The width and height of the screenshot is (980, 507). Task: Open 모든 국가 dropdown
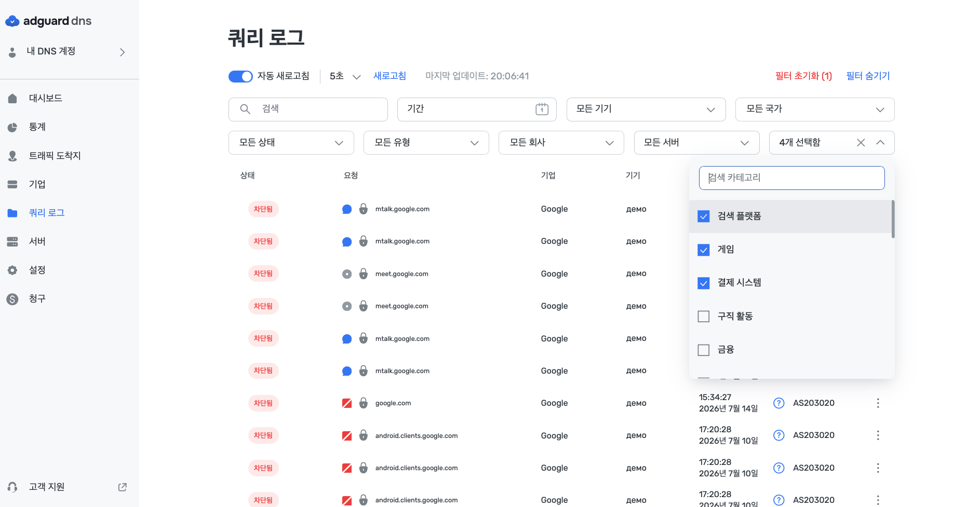[x=815, y=109]
